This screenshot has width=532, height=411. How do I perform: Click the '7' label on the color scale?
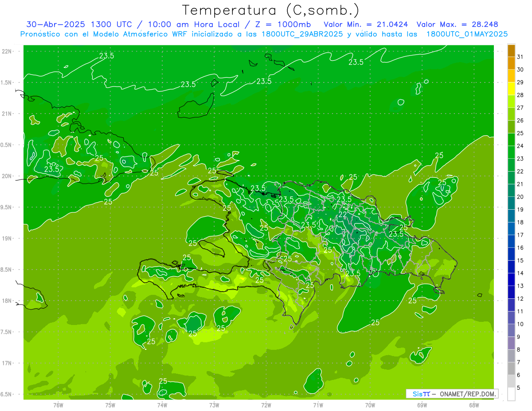(519, 362)
